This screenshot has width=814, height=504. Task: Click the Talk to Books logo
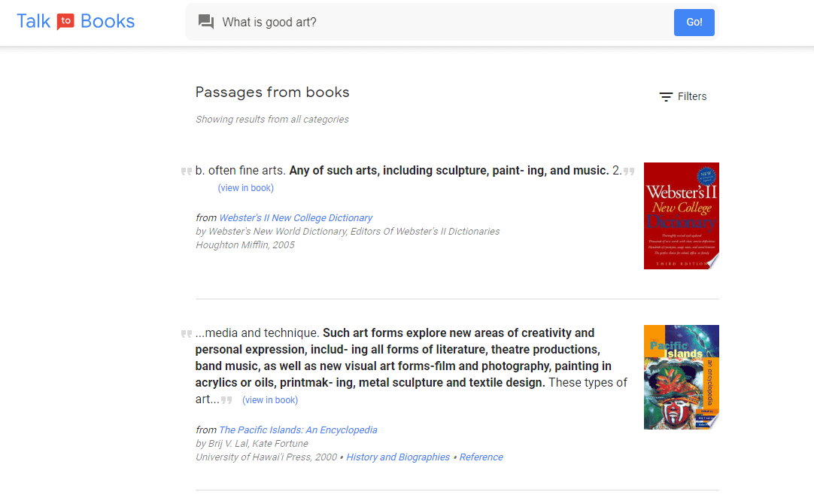(75, 21)
